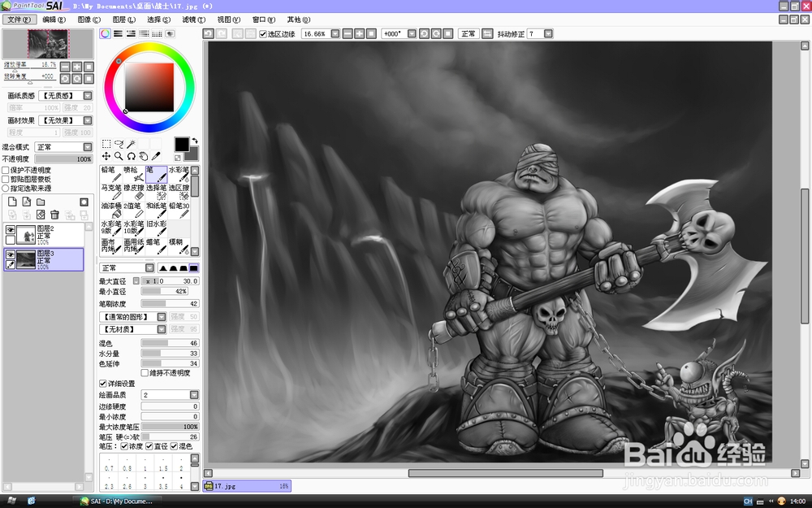Open rotation angle +000° dropdown
Viewport: 812px width, 508px height.
pos(412,33)
